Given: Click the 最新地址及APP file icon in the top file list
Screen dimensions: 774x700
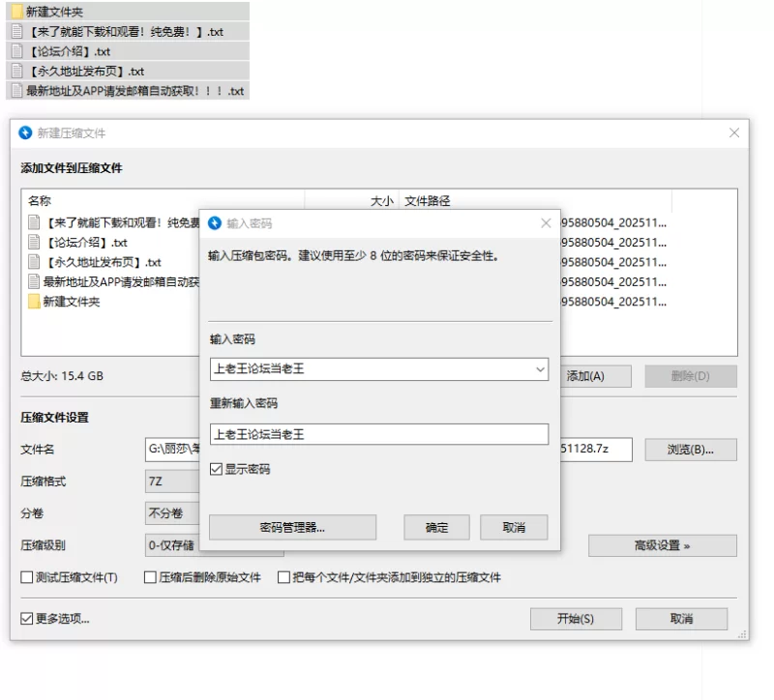Looking at the screenshot, I should point(17,90).
